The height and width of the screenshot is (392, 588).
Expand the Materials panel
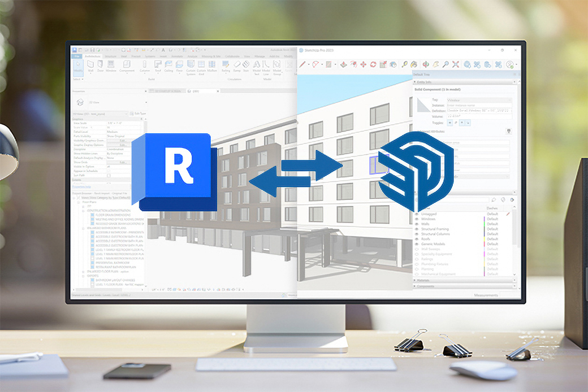(414, 280)
